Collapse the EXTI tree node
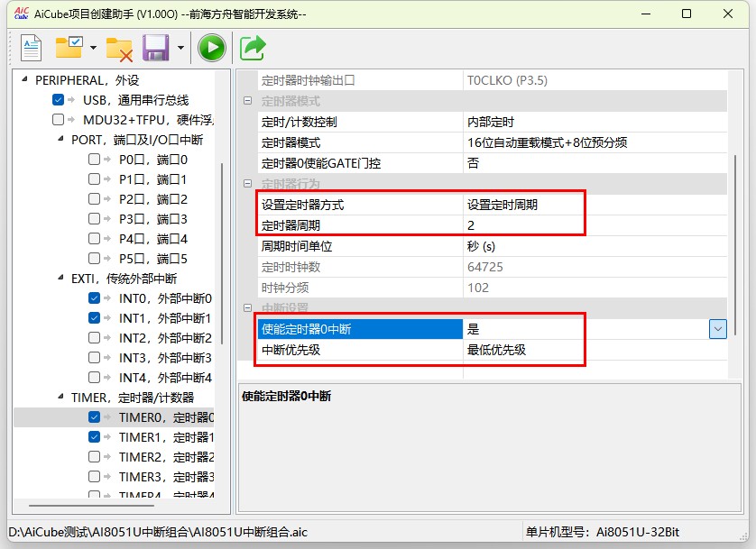 pos(60,278)
